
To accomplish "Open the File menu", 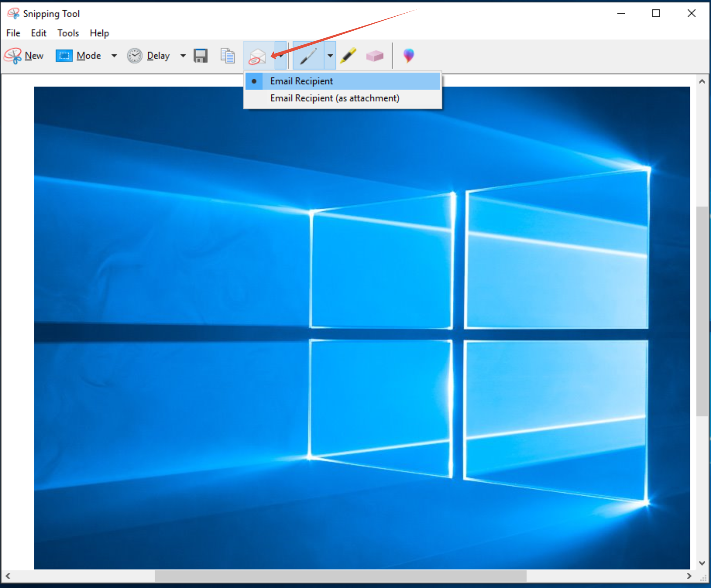I will (x=13, y=33).
